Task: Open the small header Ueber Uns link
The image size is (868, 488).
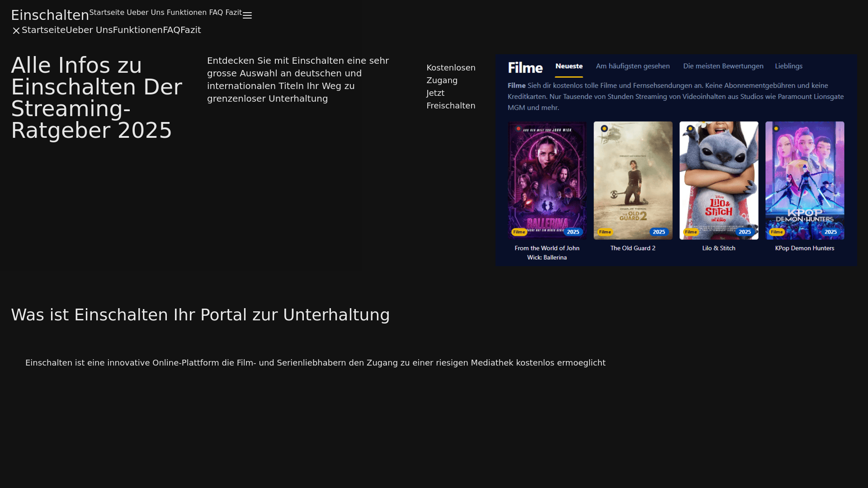Action: click(x=146, y=13)
